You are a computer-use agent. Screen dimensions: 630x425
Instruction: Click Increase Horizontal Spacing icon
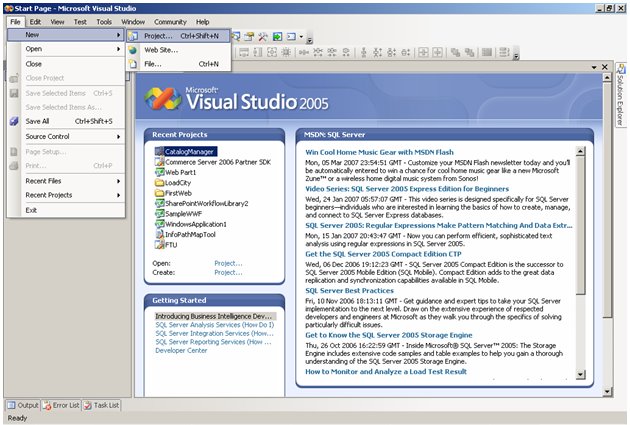[318, 52]
